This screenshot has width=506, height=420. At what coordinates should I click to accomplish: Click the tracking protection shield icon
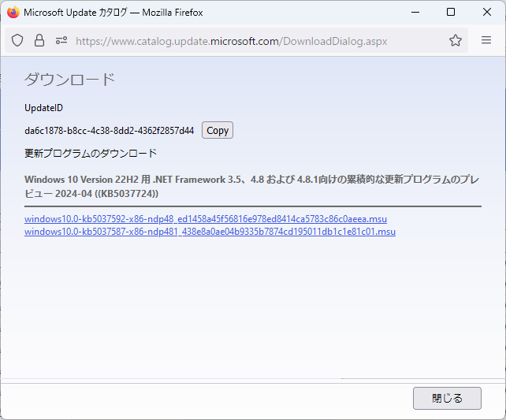pos(17,41)
